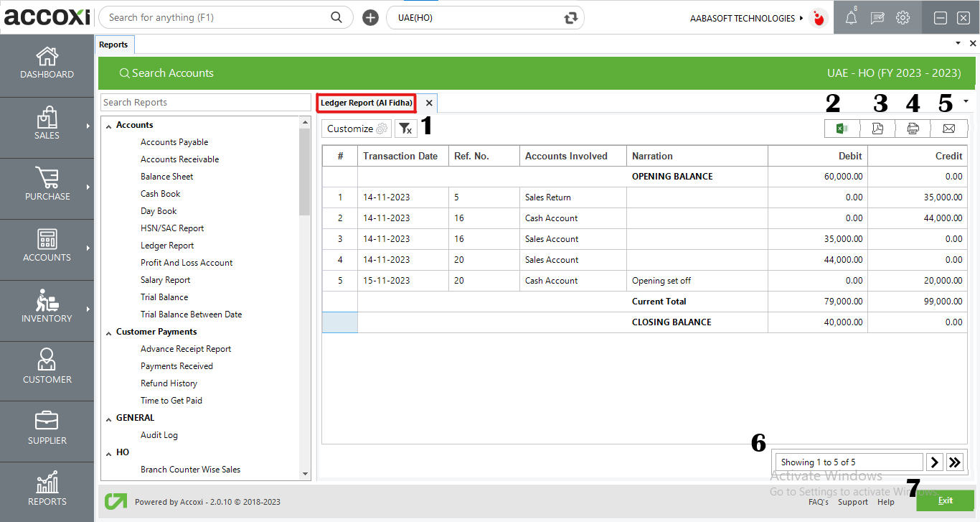980x522 pixels.
Task: Clear the applied filter icon
Action: [405, 129]
